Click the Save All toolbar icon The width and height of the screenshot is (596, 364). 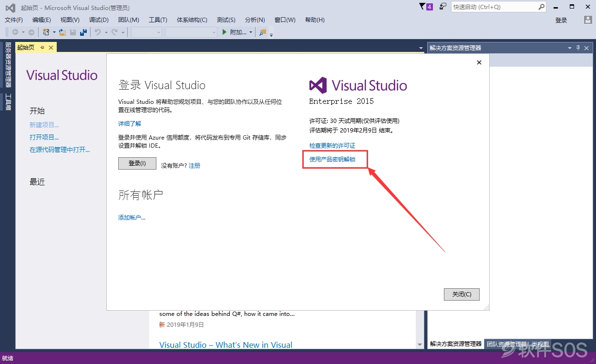(83, 32)
